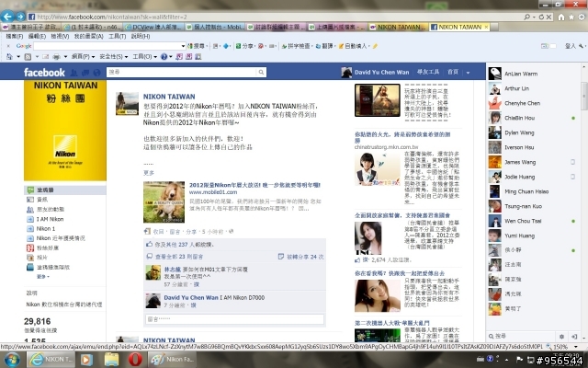Click the comment input field
Image resolution: width=588 pixels, height=368 pixels.
point(234,319)
